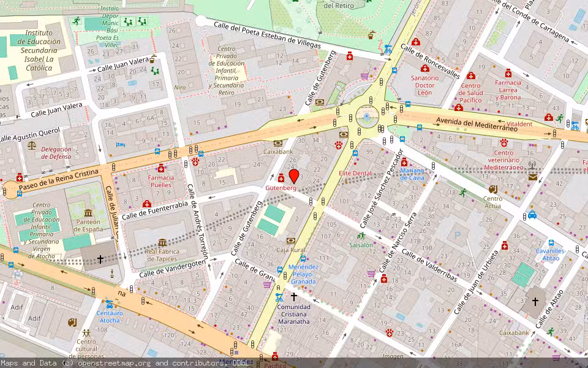588x368 pixels.
Task: Click the church cross icon by Calle de Abtao
Action: click(535, 301)
